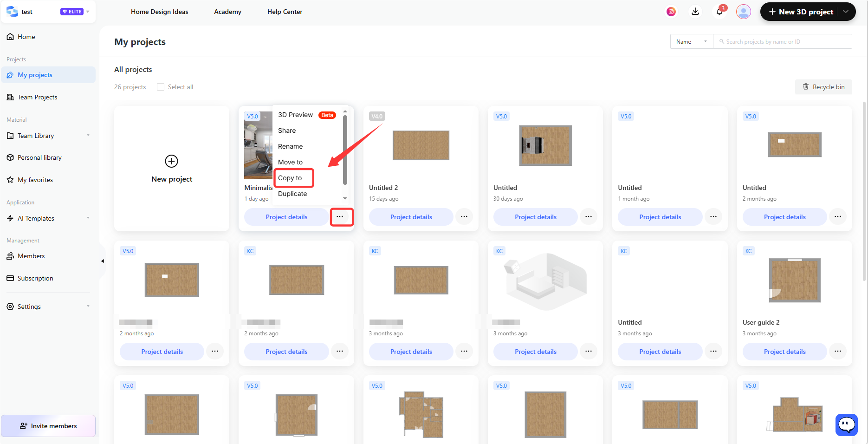Open Project details for Minimalist project
This screenshot has height=444, width=868.
pyautogui.click(x=286, y=217)
